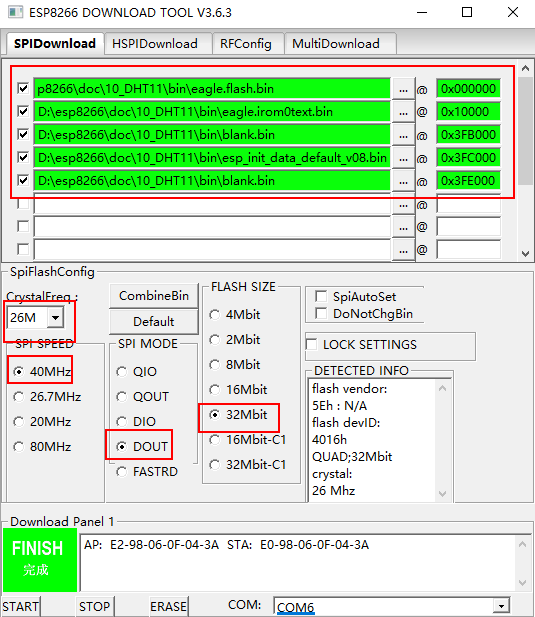The image size is (535, 617).
Task: Click file list scrollbar down arrow
Action: tap(526, 254)
